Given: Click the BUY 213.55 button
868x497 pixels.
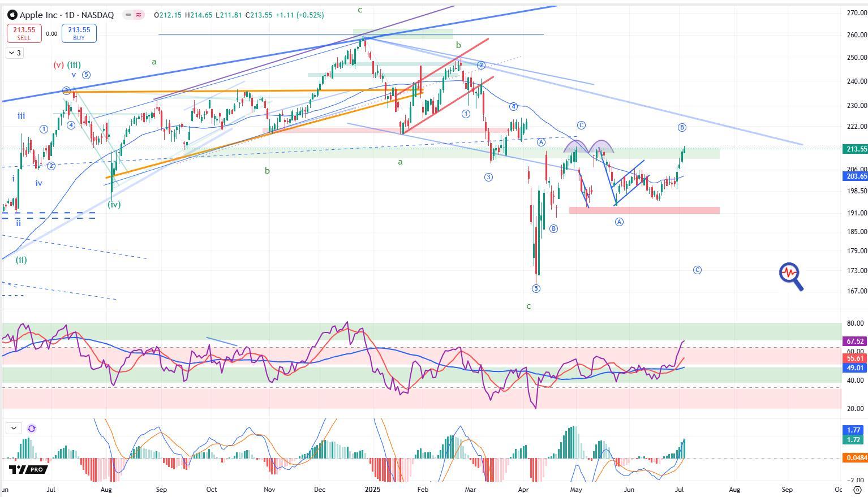Looking at the screenshot, I should (79, 33).
